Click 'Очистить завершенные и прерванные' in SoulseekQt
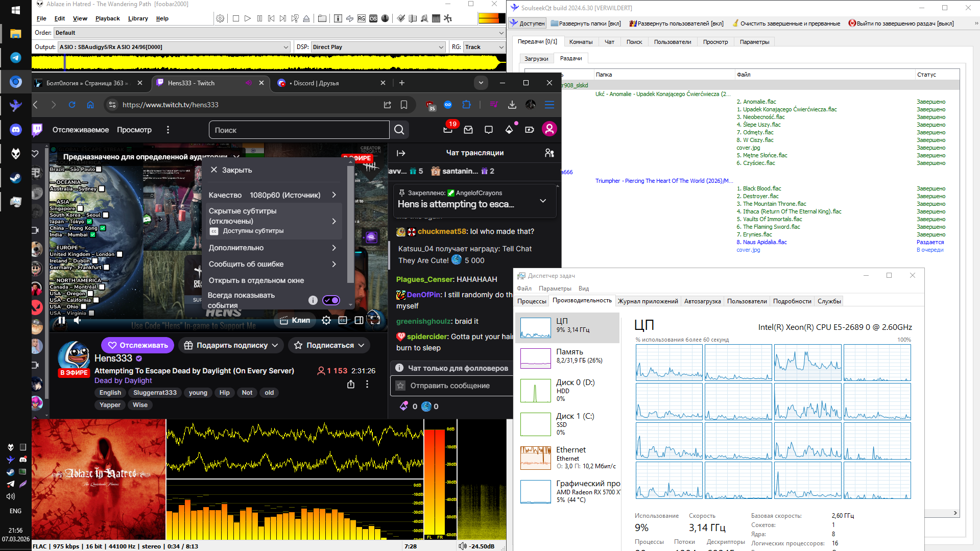980x551 pixels. point(786,23)
